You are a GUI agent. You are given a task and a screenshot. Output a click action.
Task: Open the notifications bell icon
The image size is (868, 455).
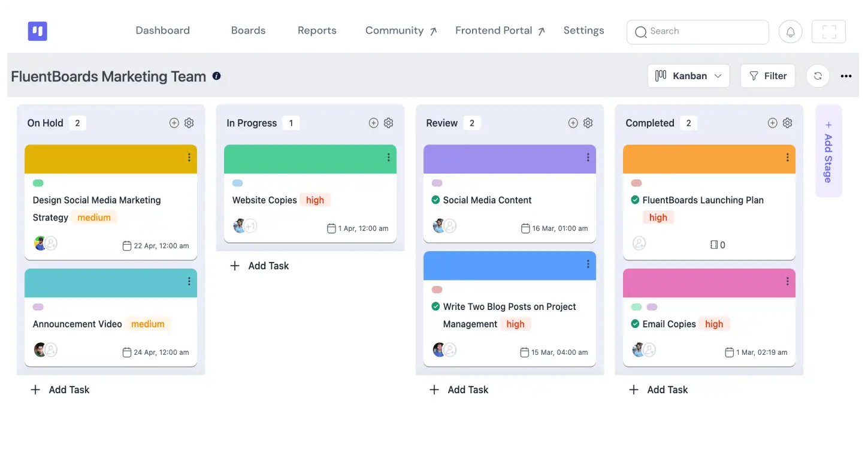[790, 32]
